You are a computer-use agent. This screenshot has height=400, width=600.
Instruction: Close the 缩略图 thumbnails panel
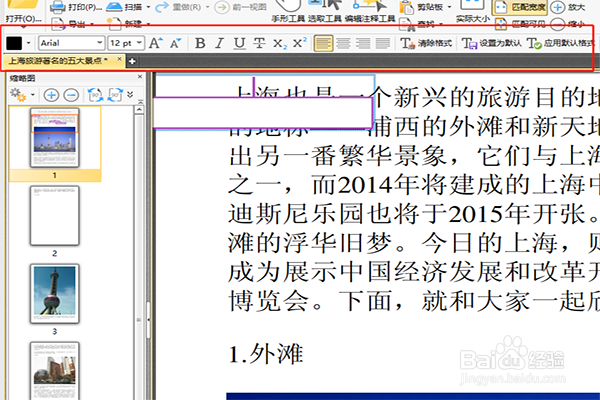[x=140, y=77]
